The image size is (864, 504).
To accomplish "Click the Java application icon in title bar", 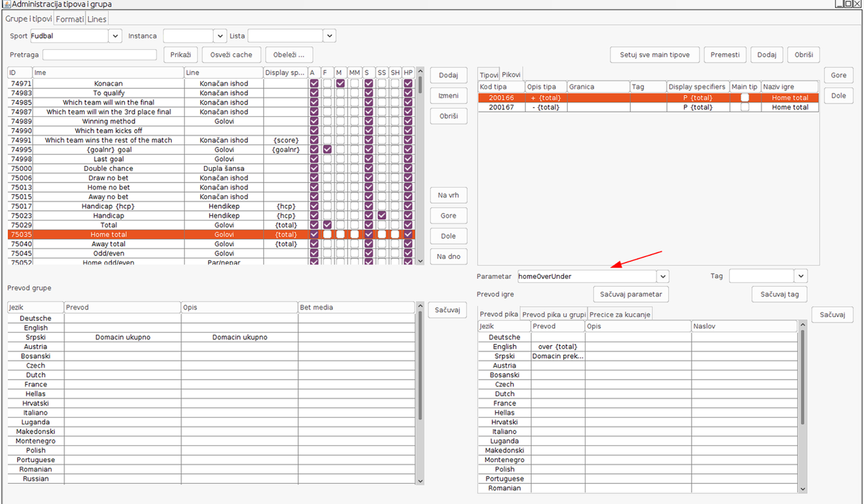I will [x=7, y=4].
